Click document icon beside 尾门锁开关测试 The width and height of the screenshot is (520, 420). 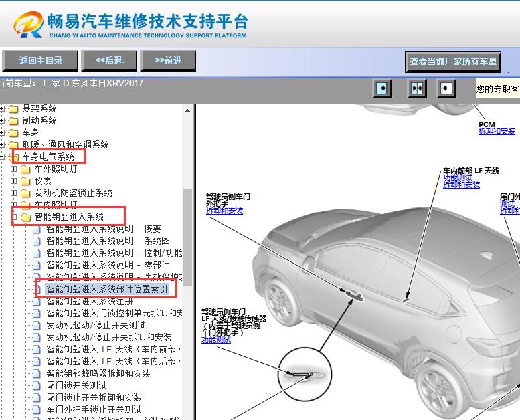37,385
